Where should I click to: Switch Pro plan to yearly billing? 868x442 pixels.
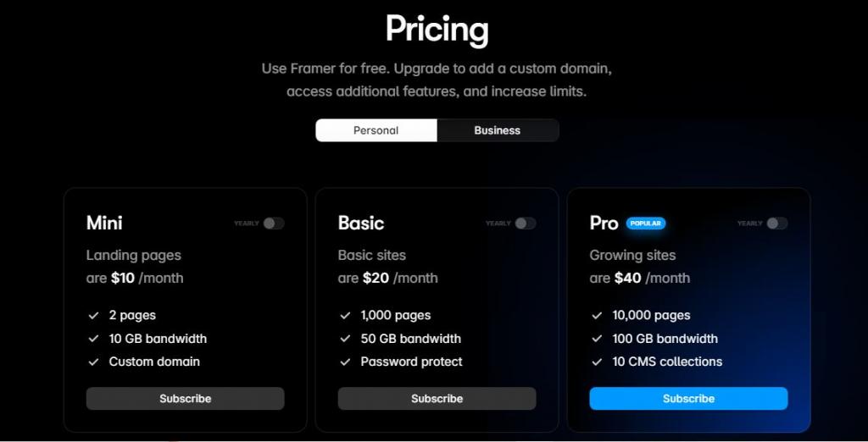pyautogui.click(x=776, y=224)
